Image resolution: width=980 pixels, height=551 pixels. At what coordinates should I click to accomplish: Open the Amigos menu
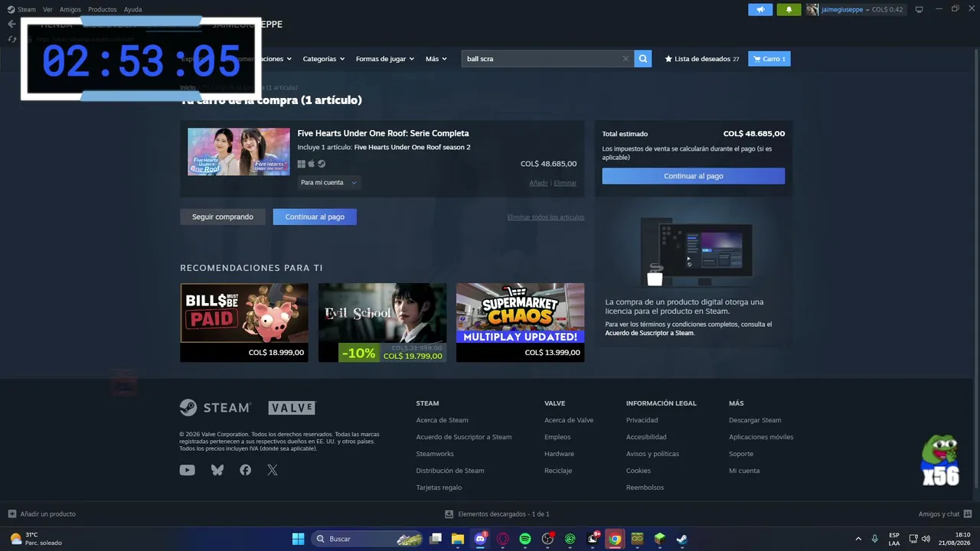(70, 9)
